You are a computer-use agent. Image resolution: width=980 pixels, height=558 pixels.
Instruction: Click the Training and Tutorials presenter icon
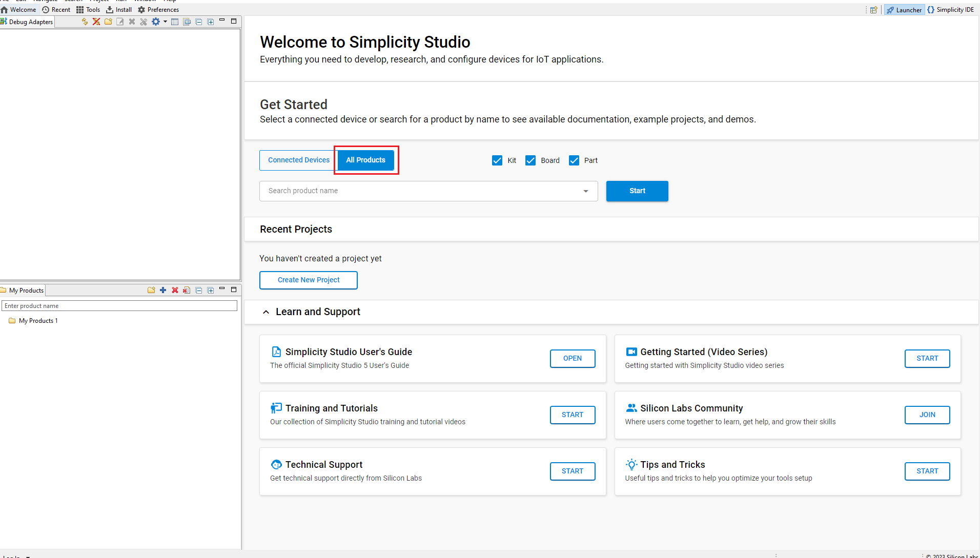point(276,408)
